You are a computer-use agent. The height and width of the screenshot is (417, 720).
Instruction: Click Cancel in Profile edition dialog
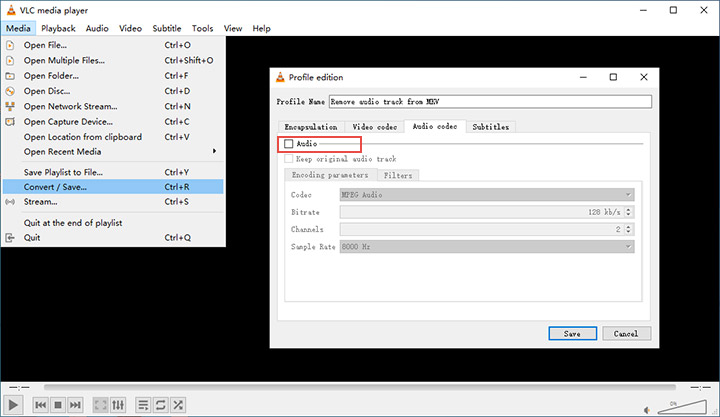click(626, 333)
